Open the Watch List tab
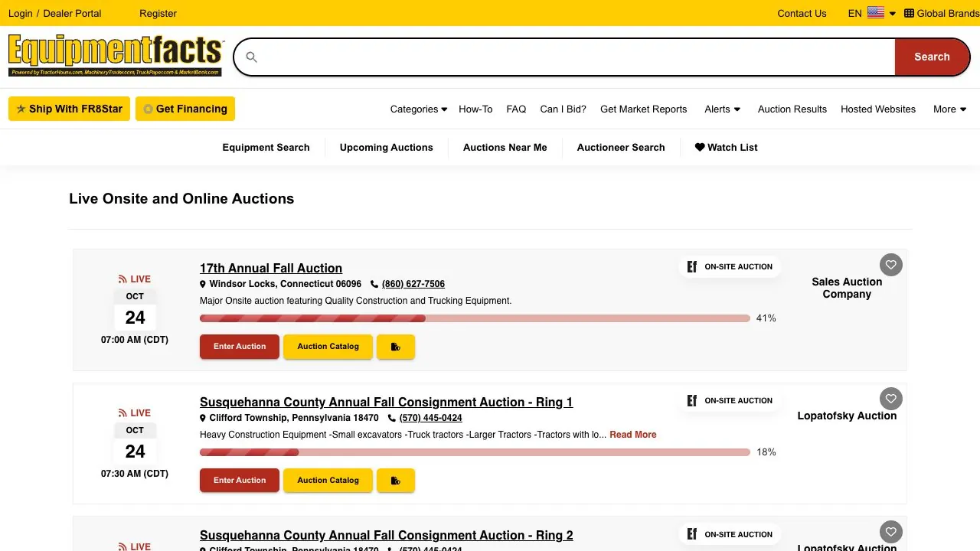980x551 pixels. [727, 148]
